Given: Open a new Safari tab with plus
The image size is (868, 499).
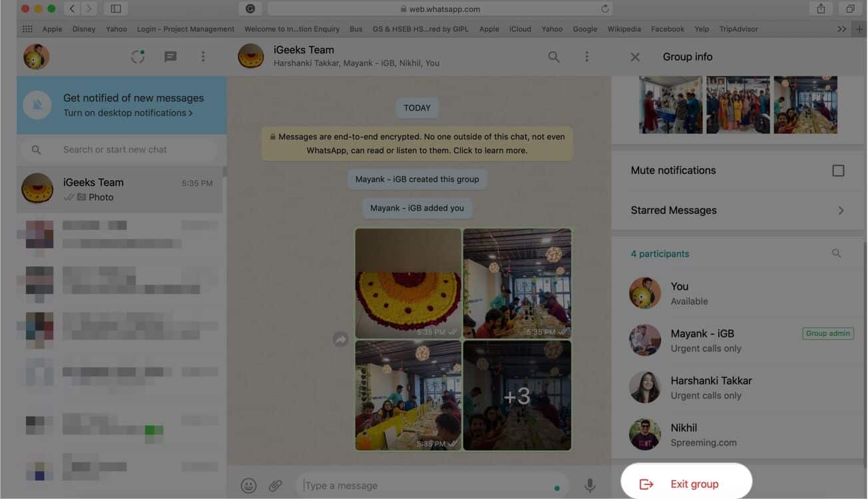Looking at the screenshot, I should click(859, 29).
